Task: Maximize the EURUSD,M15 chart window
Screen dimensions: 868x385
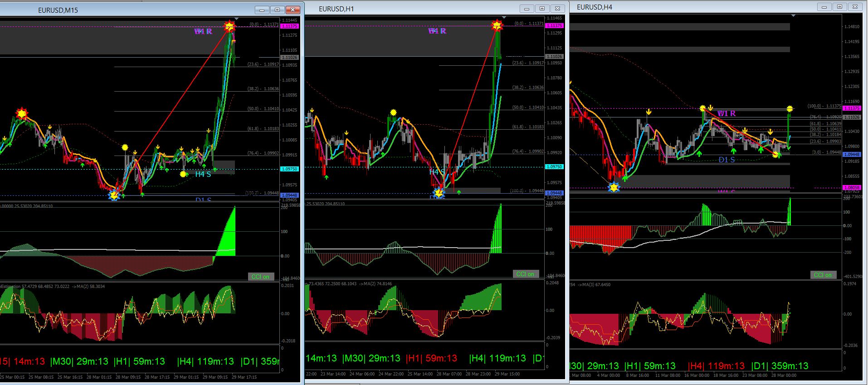Action: (x=278, y=10)
